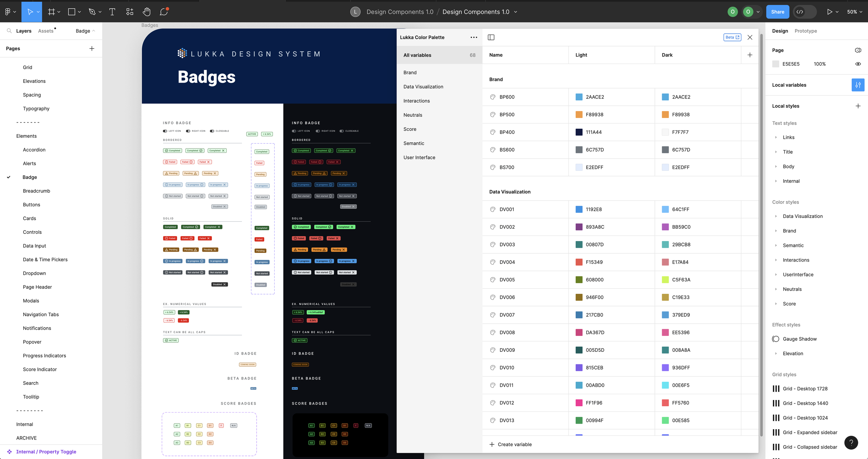The height and width of the screenshot is (459, 868).
Task: Open Lukka Color Palette options ellipsis
Action: [474, 37]
